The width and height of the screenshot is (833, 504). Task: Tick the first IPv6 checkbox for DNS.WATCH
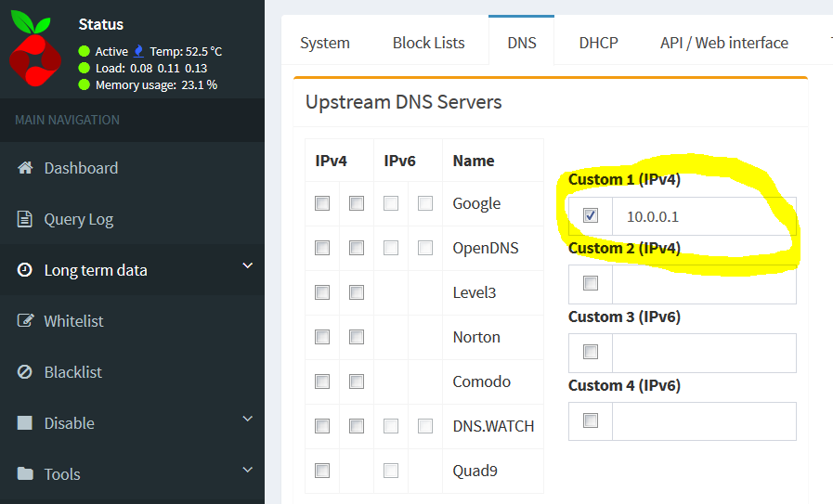click(391, 426)
